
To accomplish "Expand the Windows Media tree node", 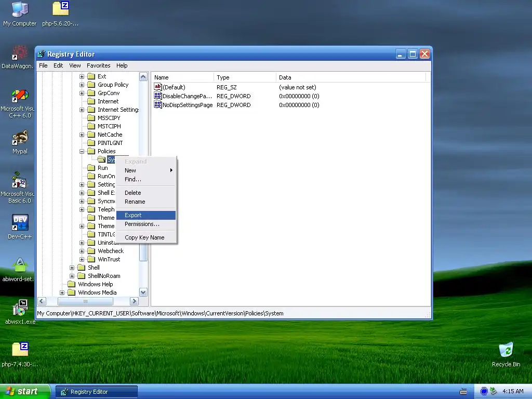I will pos(62,292).
